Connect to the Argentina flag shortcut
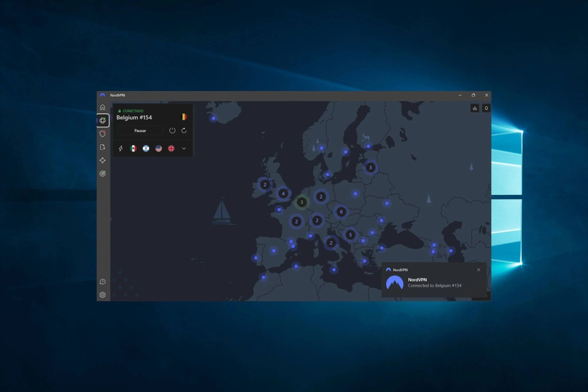Image resolution: width=588 pixels, height=392 pixels. point(146,149)
